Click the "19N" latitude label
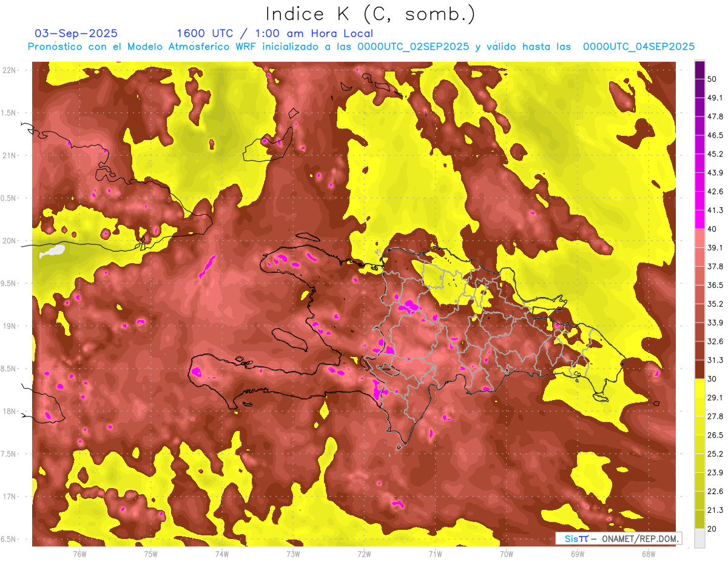728x562 pixels. (x=10, y=326)
